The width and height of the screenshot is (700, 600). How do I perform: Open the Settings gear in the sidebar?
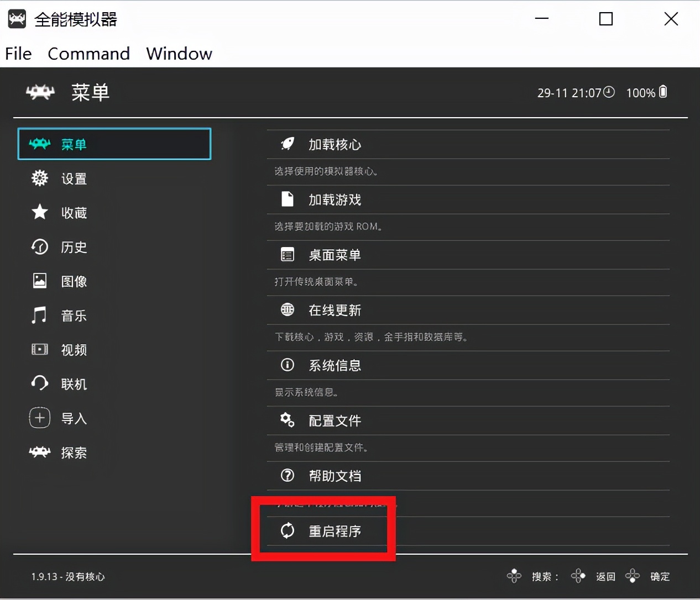pyautogui.click(x=73, y=178)
